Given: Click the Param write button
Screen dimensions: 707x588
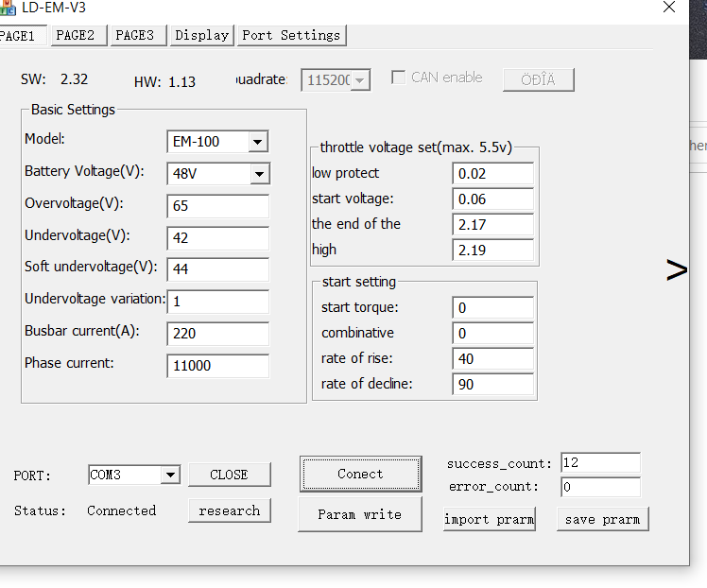Looking at the screenshot, I should pyautogui.click(x=360, y=514).
